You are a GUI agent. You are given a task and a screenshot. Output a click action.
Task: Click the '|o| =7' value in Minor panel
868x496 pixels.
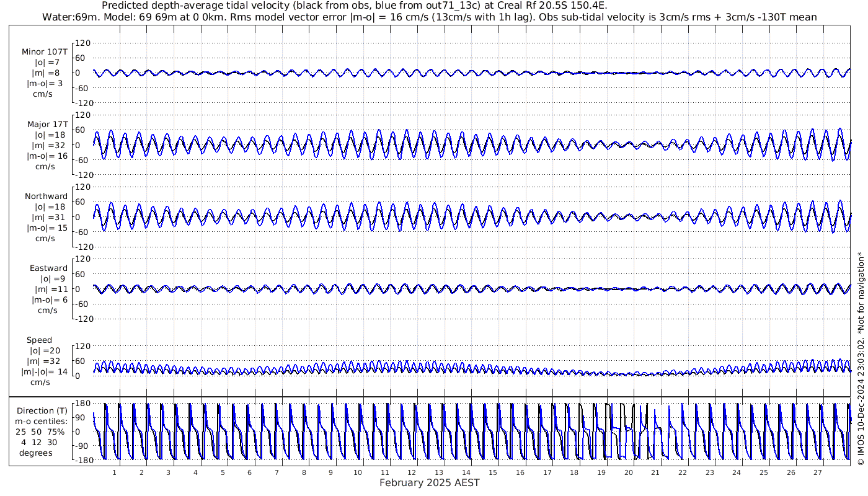tap(47, 63)
